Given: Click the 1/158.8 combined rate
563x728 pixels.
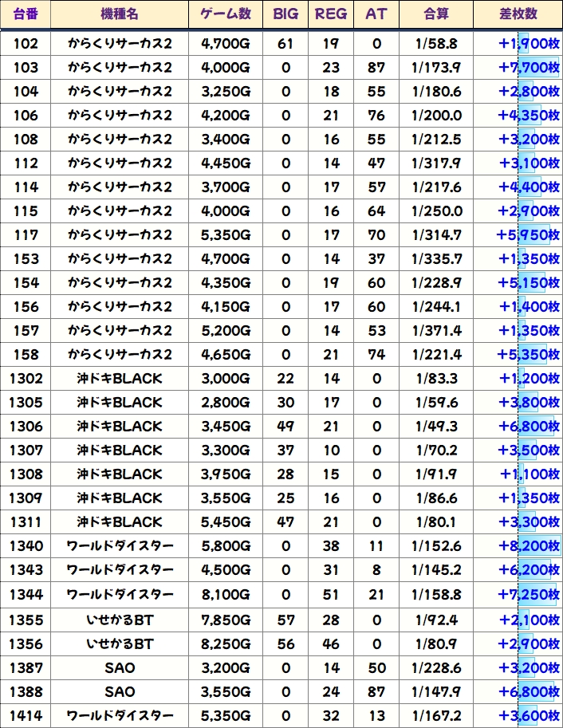Looking at the screenshot, I should coord(436,594).
